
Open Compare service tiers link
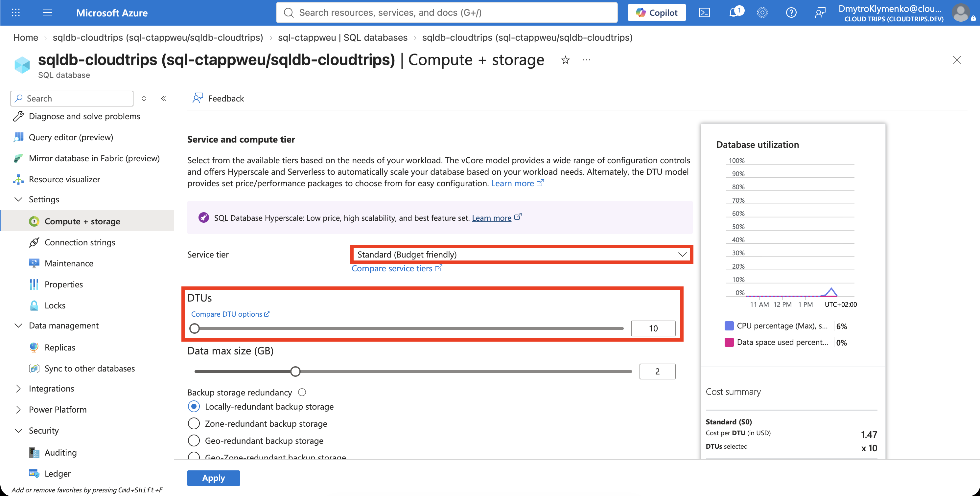click(397, 268)
